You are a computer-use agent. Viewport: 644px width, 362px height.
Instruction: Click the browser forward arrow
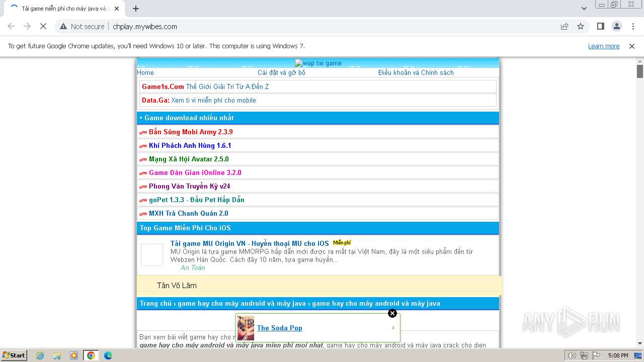27,27
